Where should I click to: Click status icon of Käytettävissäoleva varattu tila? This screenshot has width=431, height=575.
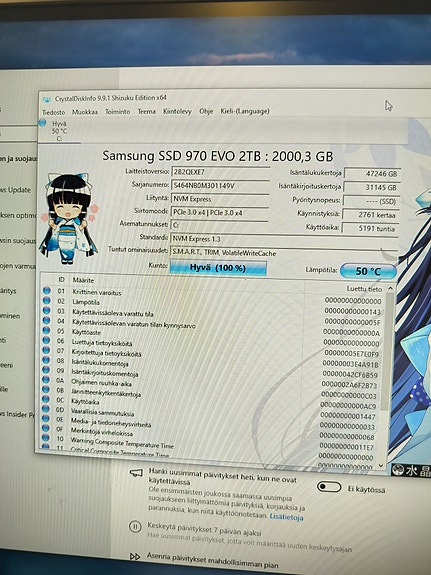[x=47, y=310]
